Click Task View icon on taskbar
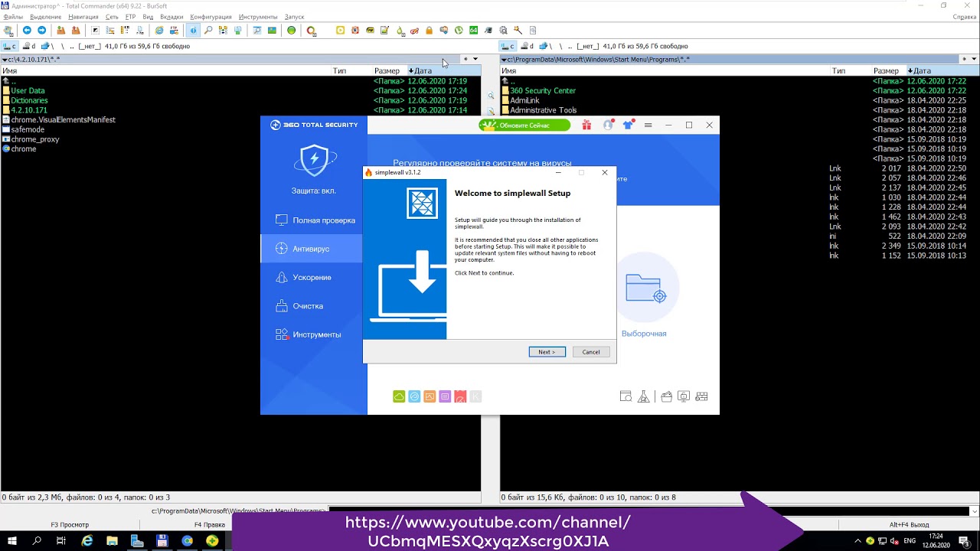 pyautogui.click(x=61, y=541)
